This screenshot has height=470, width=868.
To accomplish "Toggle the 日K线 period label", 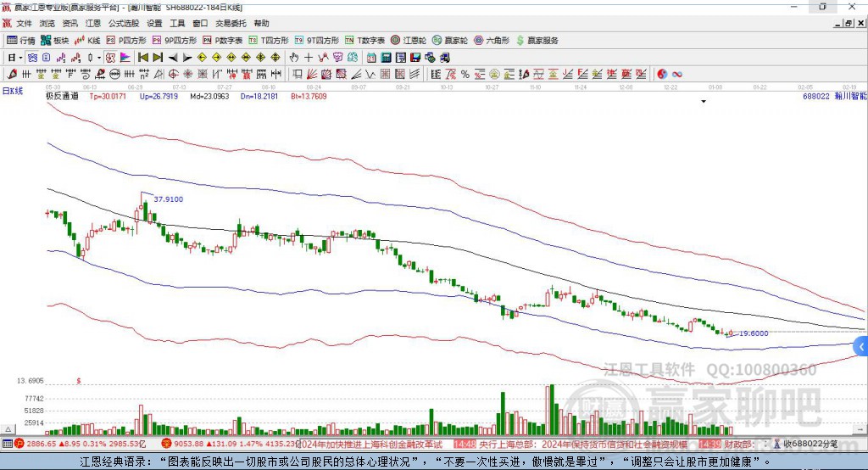I will (x=12, y=91).
